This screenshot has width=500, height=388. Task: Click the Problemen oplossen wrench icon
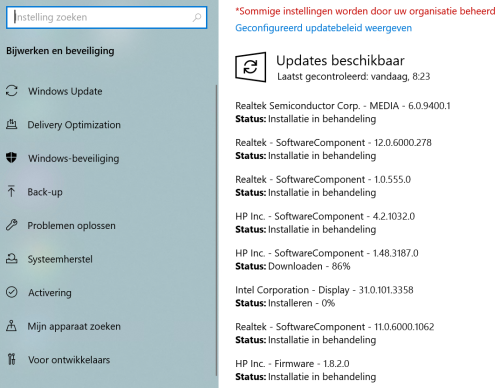[x=12, y=225]
